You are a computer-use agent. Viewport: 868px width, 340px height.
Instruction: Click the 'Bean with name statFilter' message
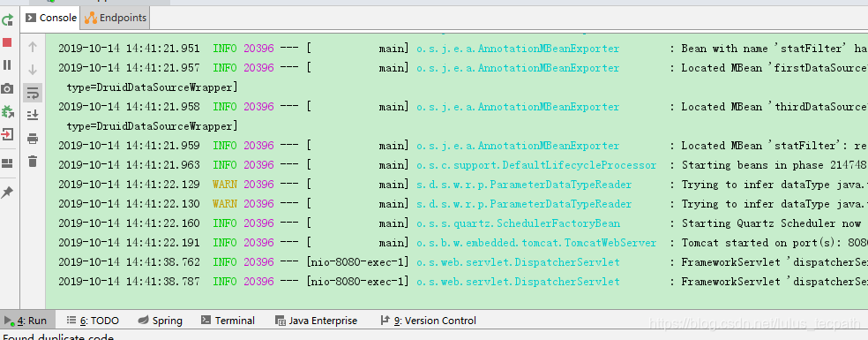tap(774, 49)
